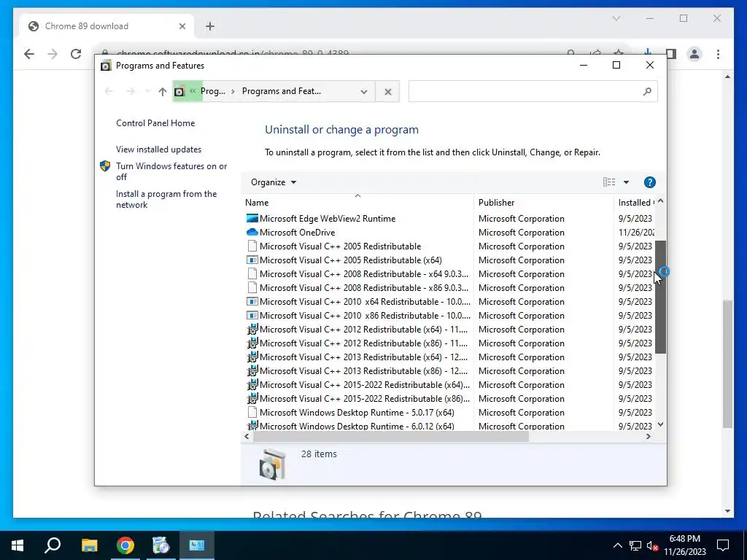This screenshot has height=560, width=747.
Task: Click Turn Windows features on or off
Action: click(171, 171)
